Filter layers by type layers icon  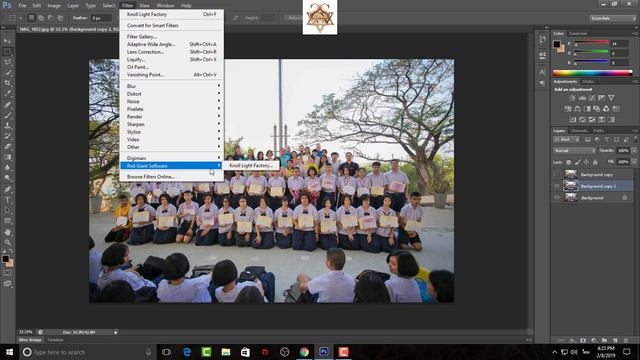click(x=607, y=140)
